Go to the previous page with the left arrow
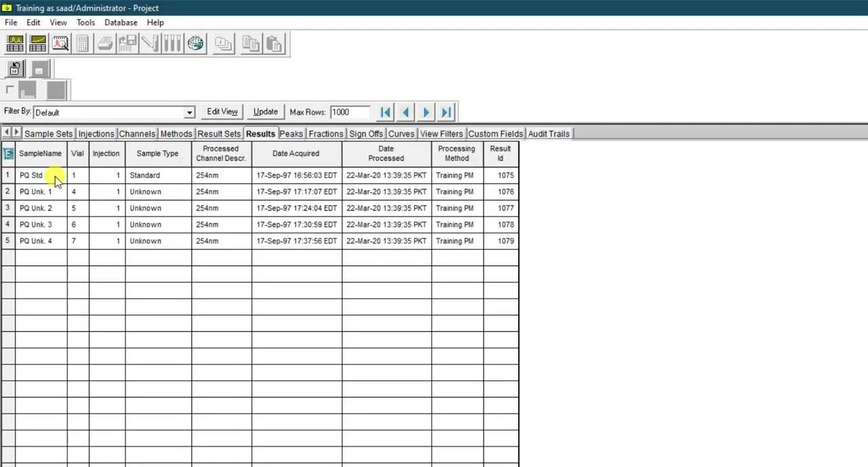This screenshot has height=467, width=868. coord(406,112)
